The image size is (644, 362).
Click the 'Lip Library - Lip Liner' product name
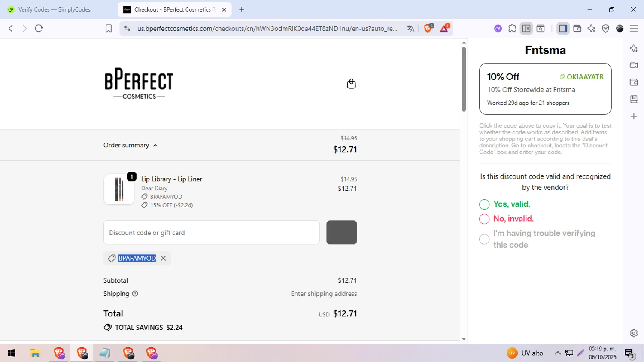point(172,179)
